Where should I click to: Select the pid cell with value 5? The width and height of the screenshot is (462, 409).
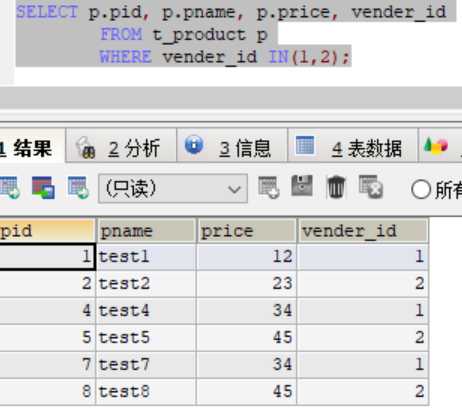pos(47,338)
